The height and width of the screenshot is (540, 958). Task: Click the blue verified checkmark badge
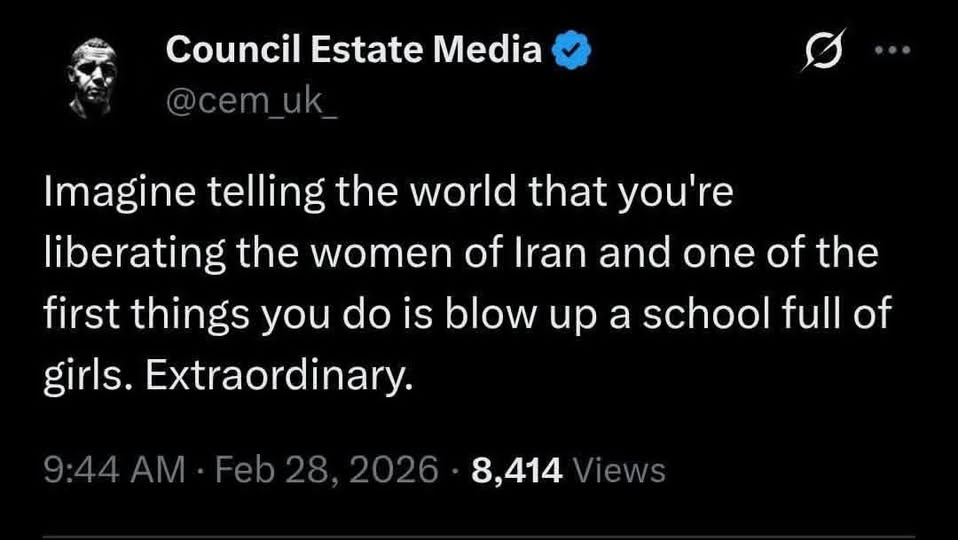[x=573, y=50]
